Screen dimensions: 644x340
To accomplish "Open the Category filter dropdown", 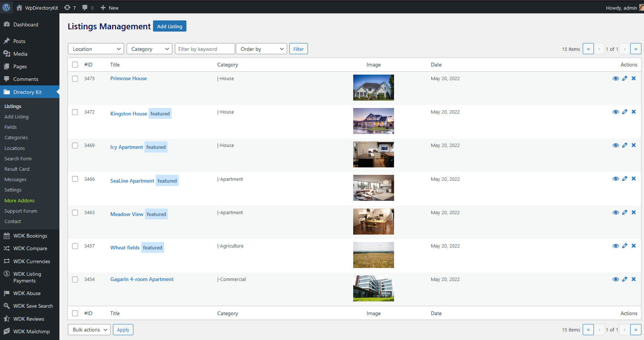I will click(149, 49).
